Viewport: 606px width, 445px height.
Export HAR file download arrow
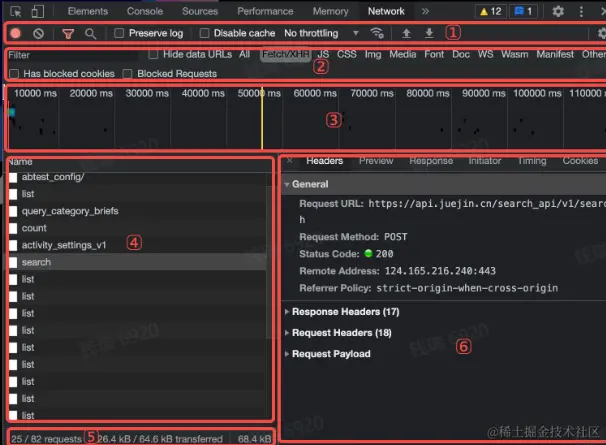pyautogui.click(x=429, y=34)
